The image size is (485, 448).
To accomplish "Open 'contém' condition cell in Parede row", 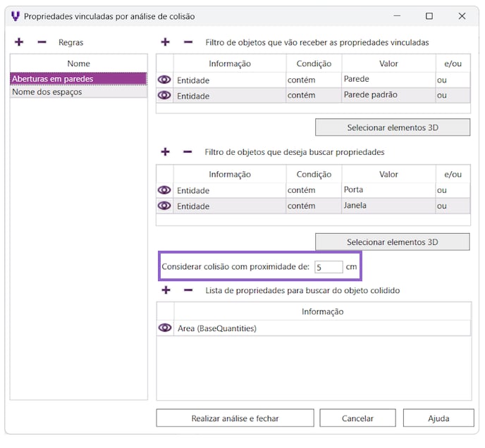I will pos(313,80).
